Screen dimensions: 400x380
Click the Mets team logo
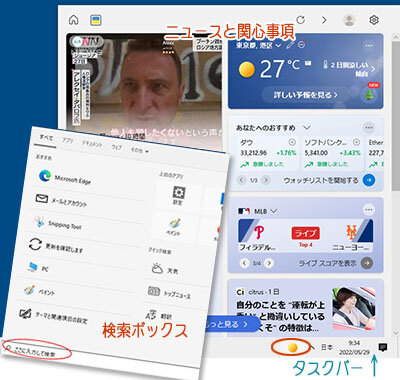pos(351,232)
